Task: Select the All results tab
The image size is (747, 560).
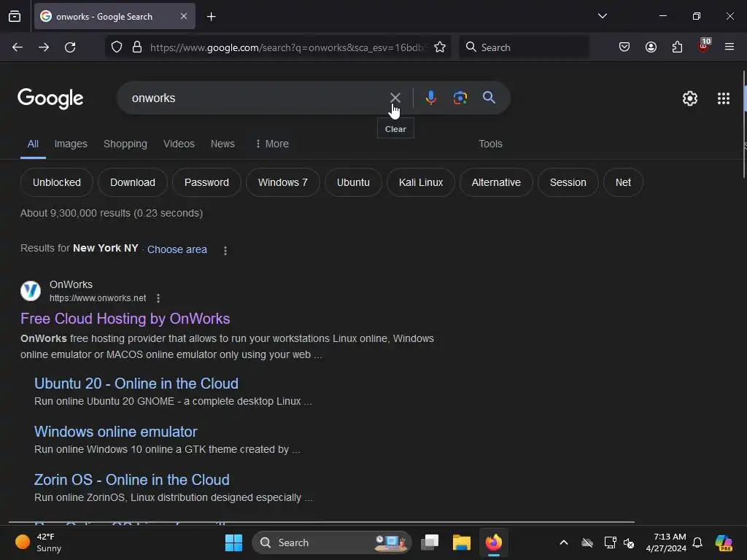Action: (x=33, y=144)
